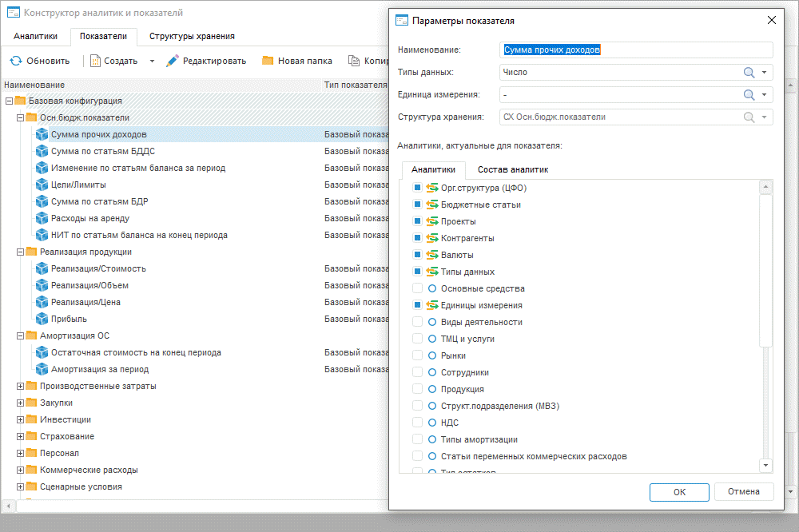
Task: Click the Редактировать pencil icon
Action: [x=172, y=61]
